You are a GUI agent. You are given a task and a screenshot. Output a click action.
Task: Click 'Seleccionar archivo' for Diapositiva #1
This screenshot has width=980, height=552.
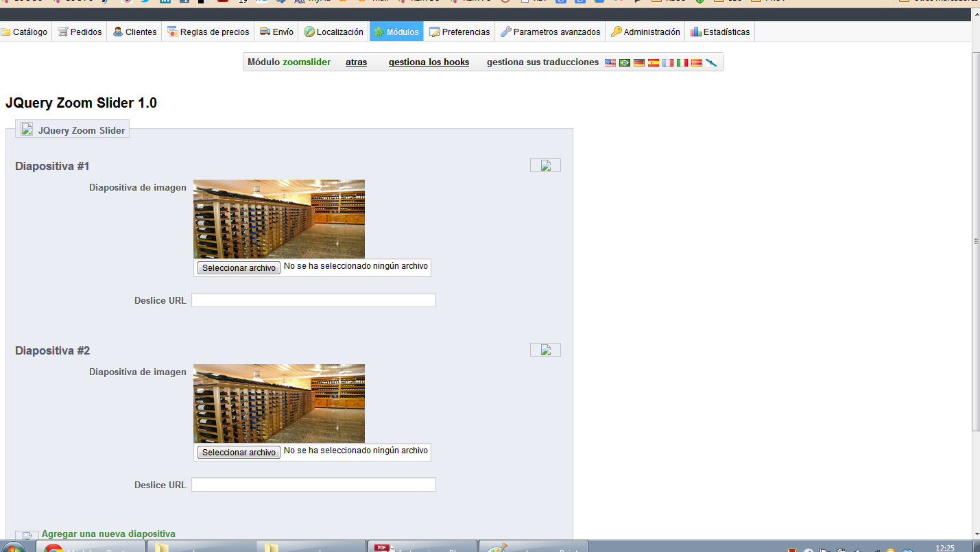[x=239, y=268]
